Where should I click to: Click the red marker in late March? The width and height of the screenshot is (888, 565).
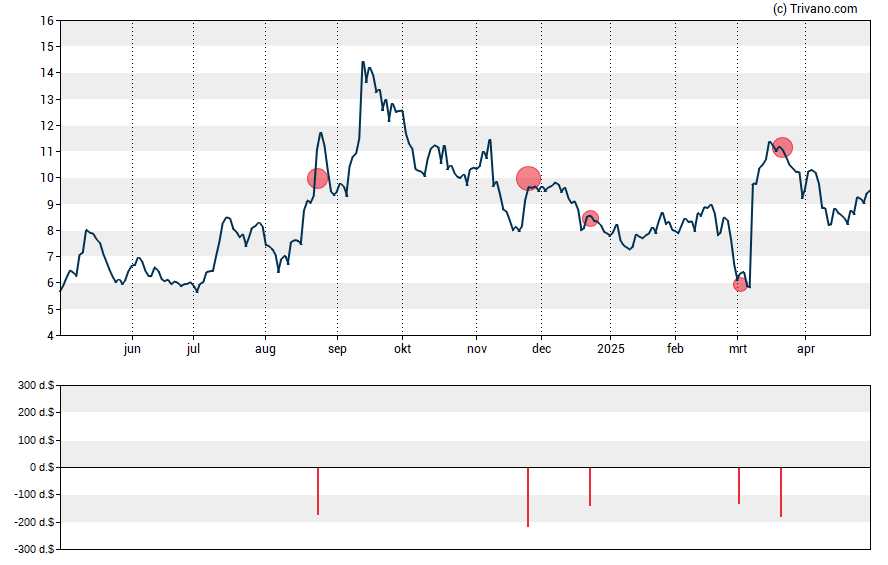(x=782, y=147)
